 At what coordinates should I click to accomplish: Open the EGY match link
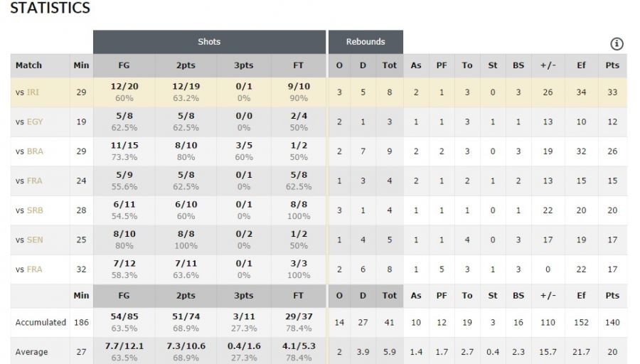click(x=35, y=122)
